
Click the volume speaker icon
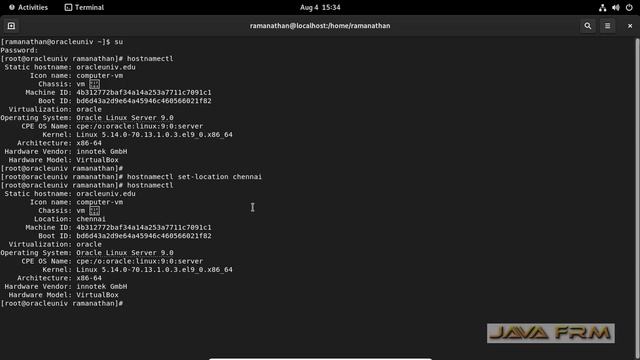click(616, 7)
